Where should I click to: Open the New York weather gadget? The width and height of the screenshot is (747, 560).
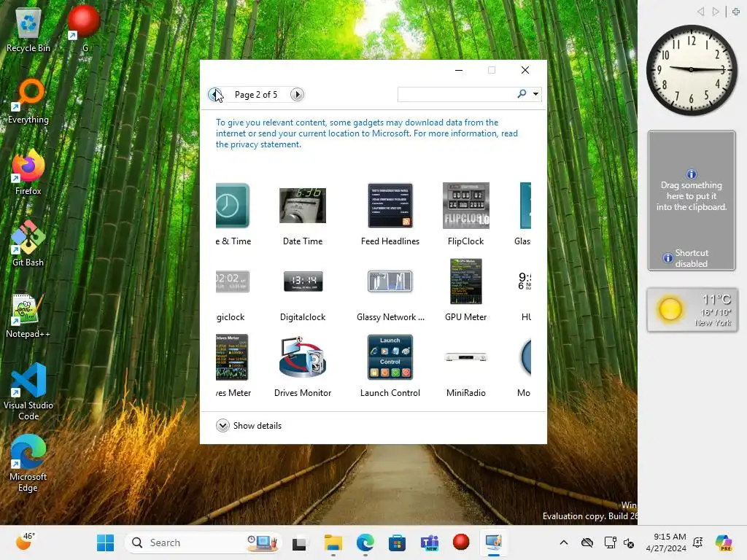692,309
